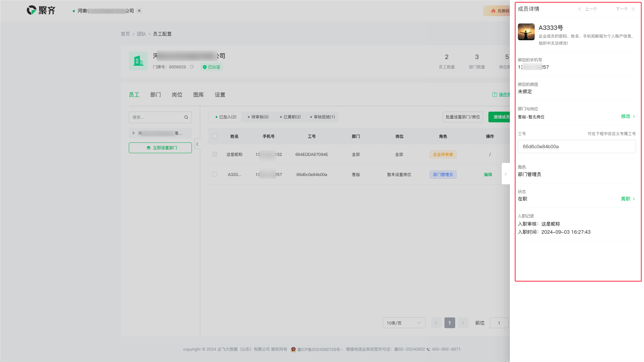Filter by 已离职(2) members
The height and width of the screenshot is (362, 644).
tap(290, 117)
